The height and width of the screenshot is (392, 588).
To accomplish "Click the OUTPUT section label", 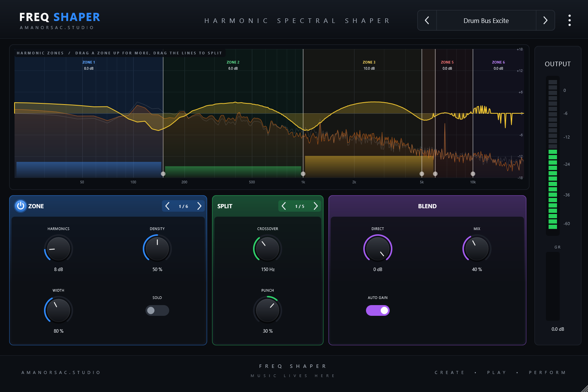I will [558, 64].
